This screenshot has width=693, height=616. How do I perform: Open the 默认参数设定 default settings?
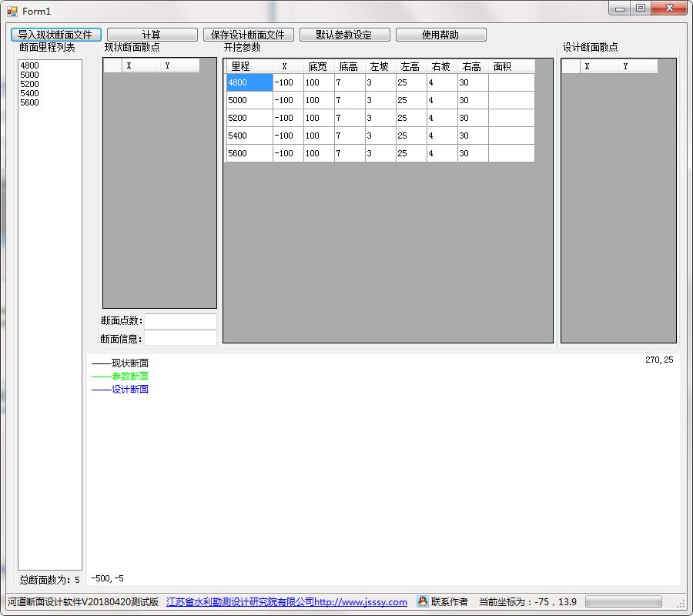tap(345, 35)
